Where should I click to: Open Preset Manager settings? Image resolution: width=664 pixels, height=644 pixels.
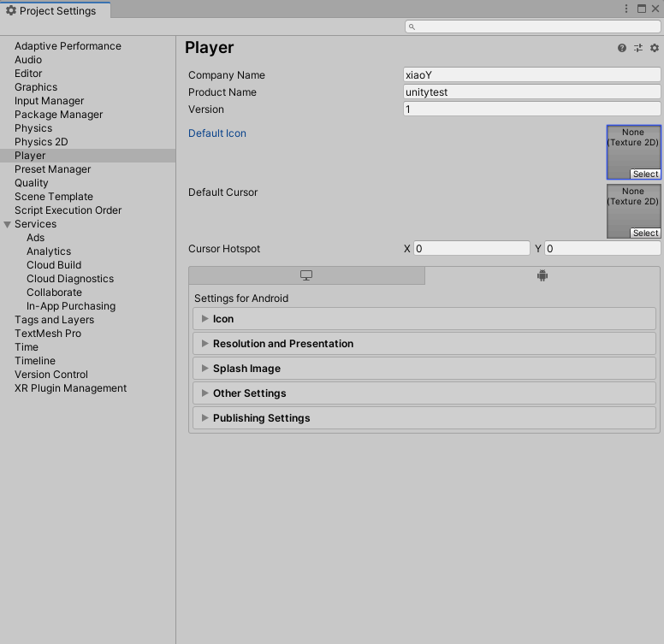click(x=52, y=169)
